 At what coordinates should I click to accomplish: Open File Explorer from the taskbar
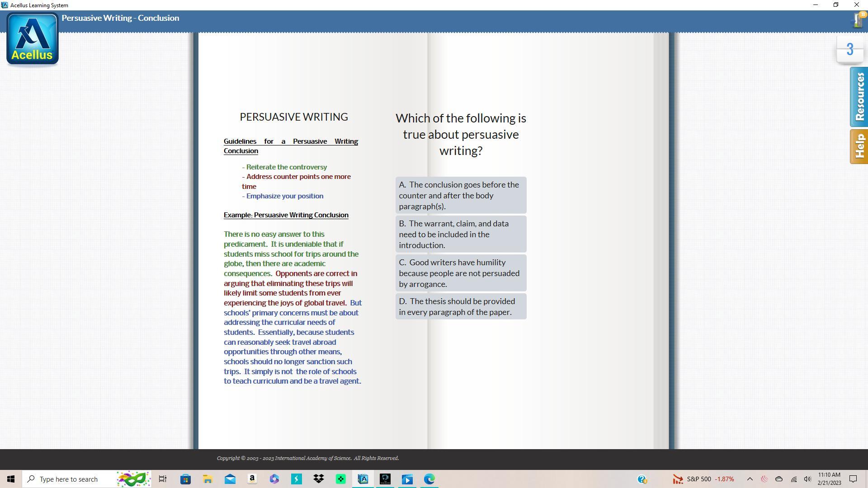pyautogui.click(x=208, y=479)
